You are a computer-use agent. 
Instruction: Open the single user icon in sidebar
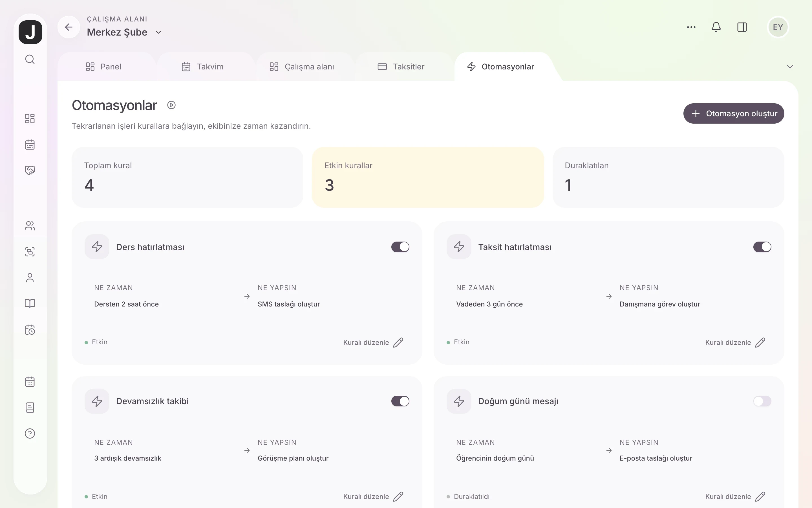(30, 278)
